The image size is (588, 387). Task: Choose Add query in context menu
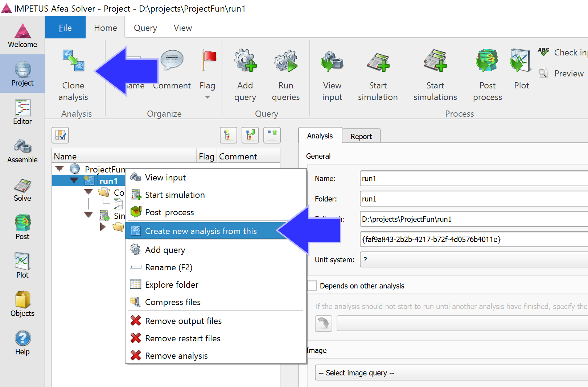[x=215, y=250]
